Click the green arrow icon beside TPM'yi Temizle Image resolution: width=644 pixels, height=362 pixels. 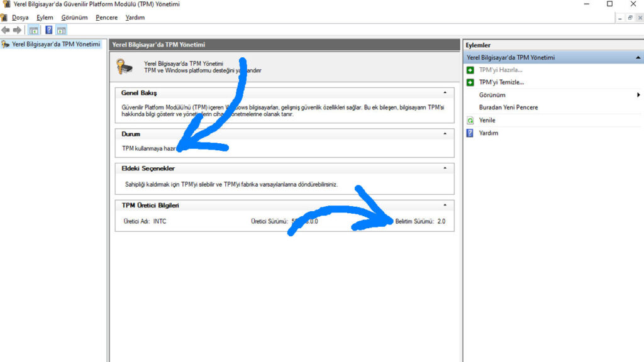pyautogui.click(x=470, y=82)
